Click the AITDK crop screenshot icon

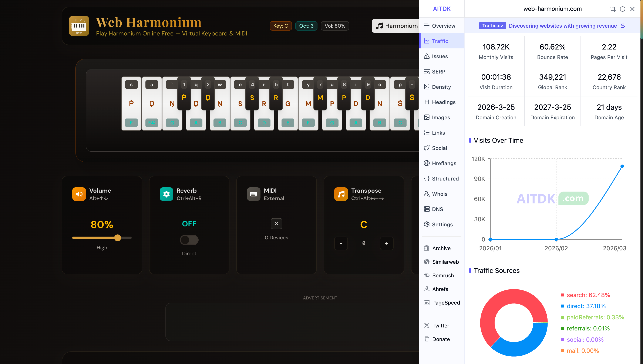click(x=612, y=9)
